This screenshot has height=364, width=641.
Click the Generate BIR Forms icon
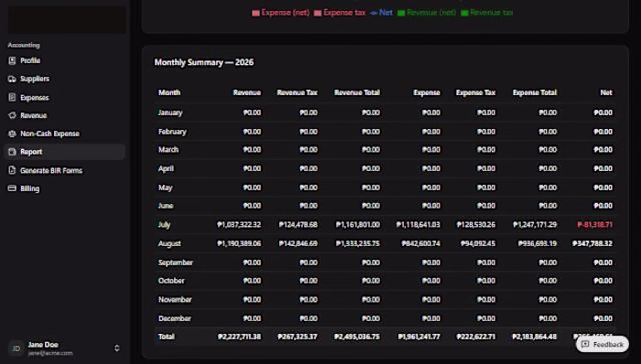point(12,170)
